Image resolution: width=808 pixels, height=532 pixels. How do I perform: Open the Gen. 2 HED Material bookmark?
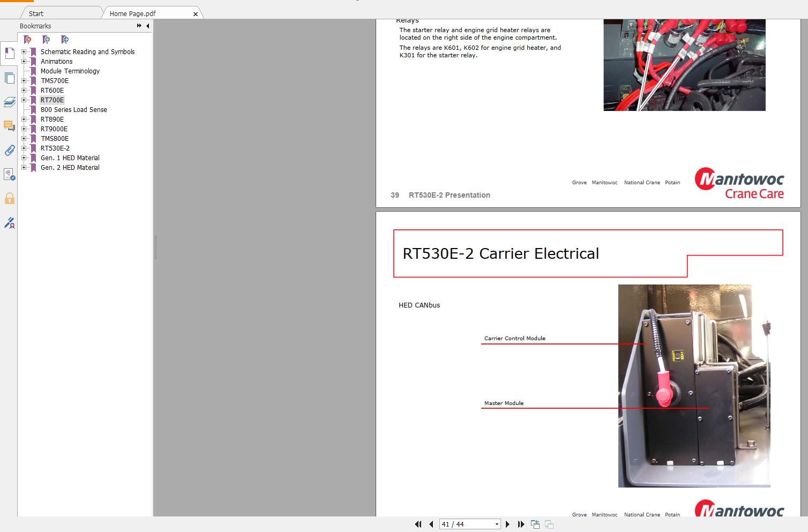coord(70,168)
